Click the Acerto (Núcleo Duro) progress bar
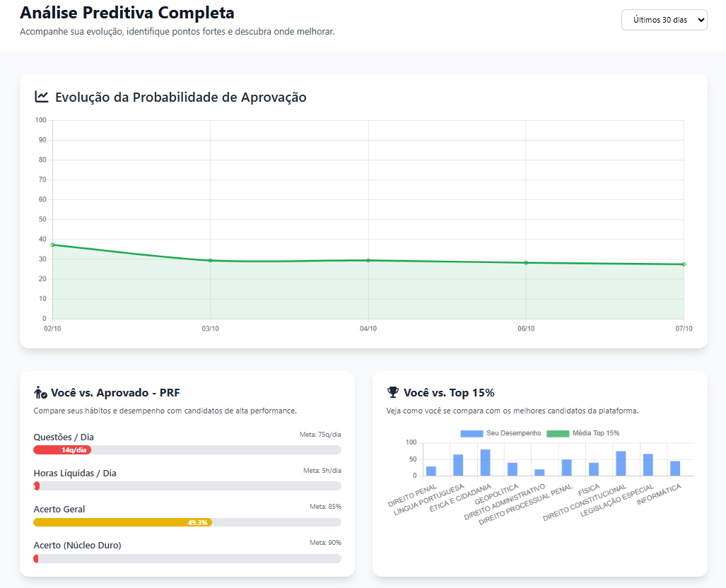Image resolution: width=726 pixels, height=588 pixels. pyautogui.click(x=187, y=558)
